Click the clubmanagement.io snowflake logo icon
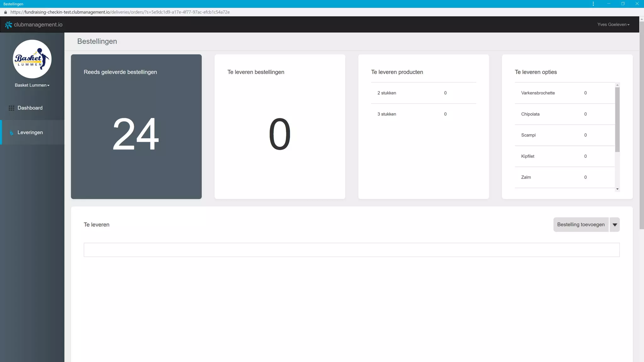The height and width of the screenshot is (362, 644). click(8, 25)
